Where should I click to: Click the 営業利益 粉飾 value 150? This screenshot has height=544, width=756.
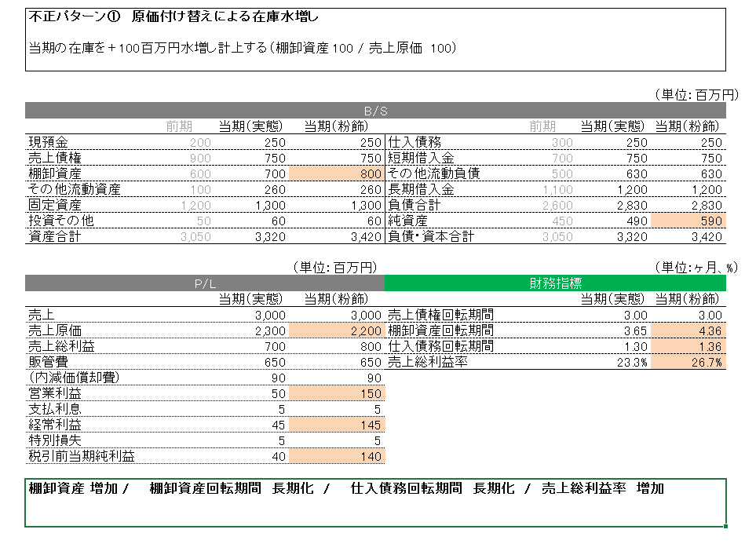point(336,393)
